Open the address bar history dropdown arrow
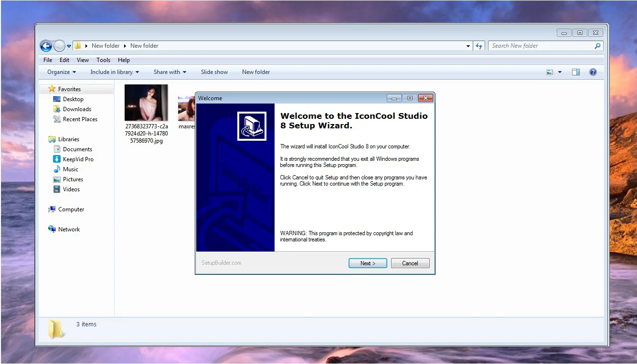Image resolution: width=637 pixels, height=364 pixels. pyautogui.click(x=468, y=46)
